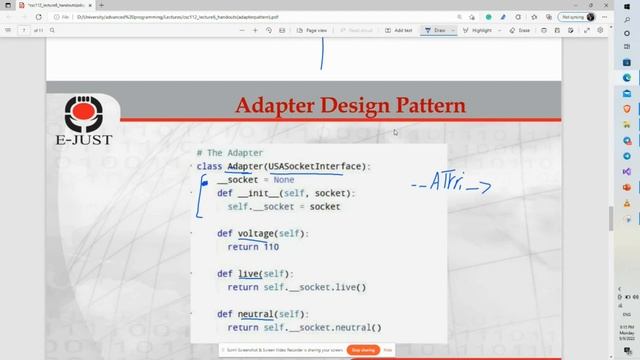The image size is (640, 360).
Task: Click the page number input box
Action: pos(24,30)
